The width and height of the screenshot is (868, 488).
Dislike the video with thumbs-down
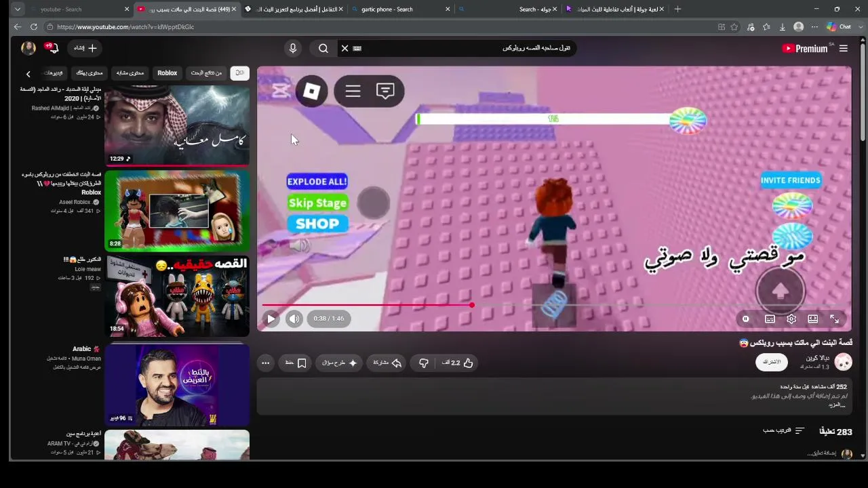coord(424,363)
